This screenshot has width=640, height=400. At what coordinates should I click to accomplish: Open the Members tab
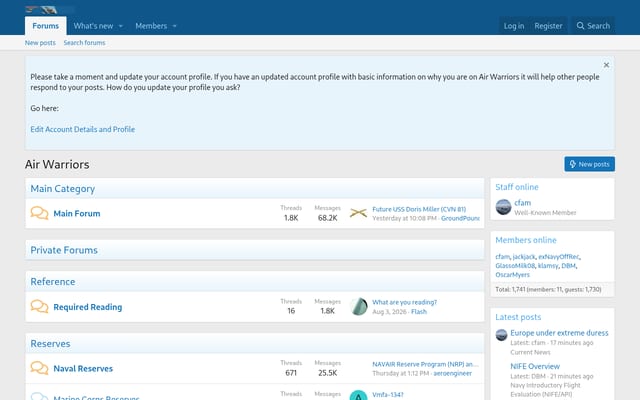tap(151, 26)
